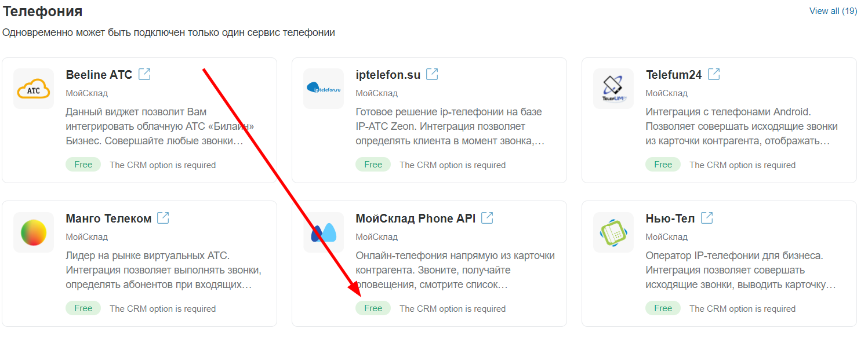868x339 pixels.
Task: Open Beeline ATC external link icon
Action: pos(144,74)
